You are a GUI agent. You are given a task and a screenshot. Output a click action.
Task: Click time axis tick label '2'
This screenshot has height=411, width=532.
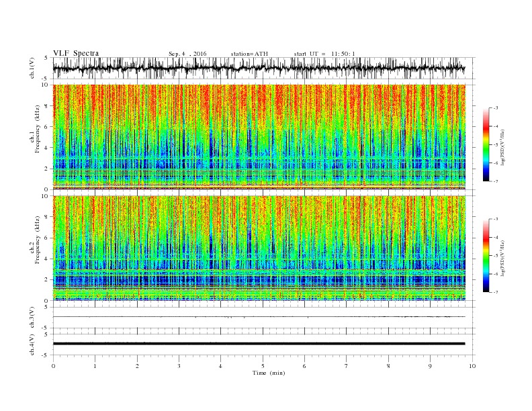coord(137,366)
